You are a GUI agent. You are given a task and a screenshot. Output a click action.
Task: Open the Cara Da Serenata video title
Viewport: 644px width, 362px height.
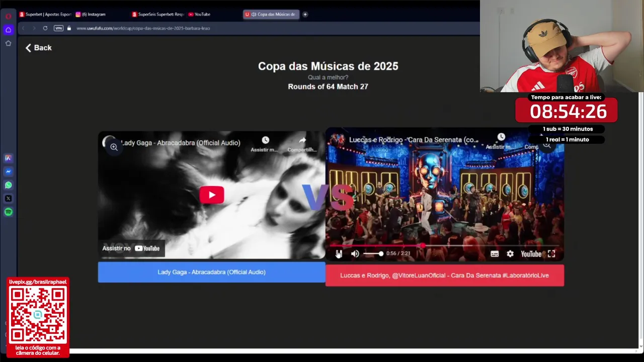414,140
